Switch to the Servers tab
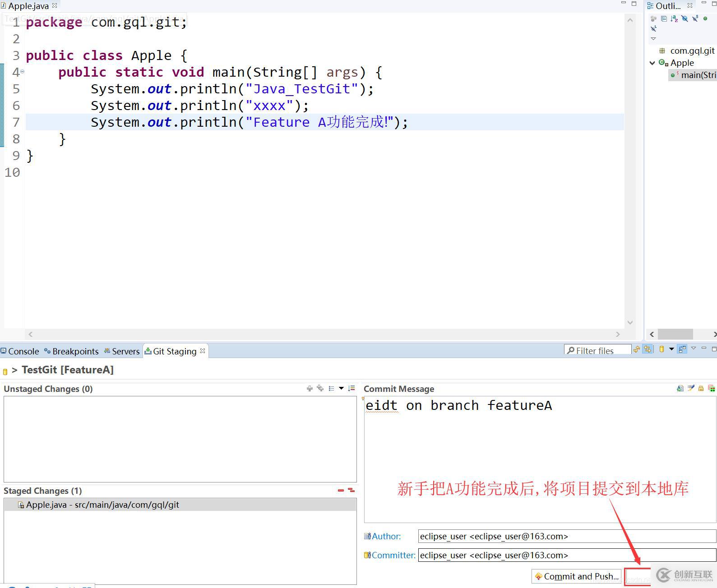The height and width of the screenshot is (588, 717). coord(122,351)
